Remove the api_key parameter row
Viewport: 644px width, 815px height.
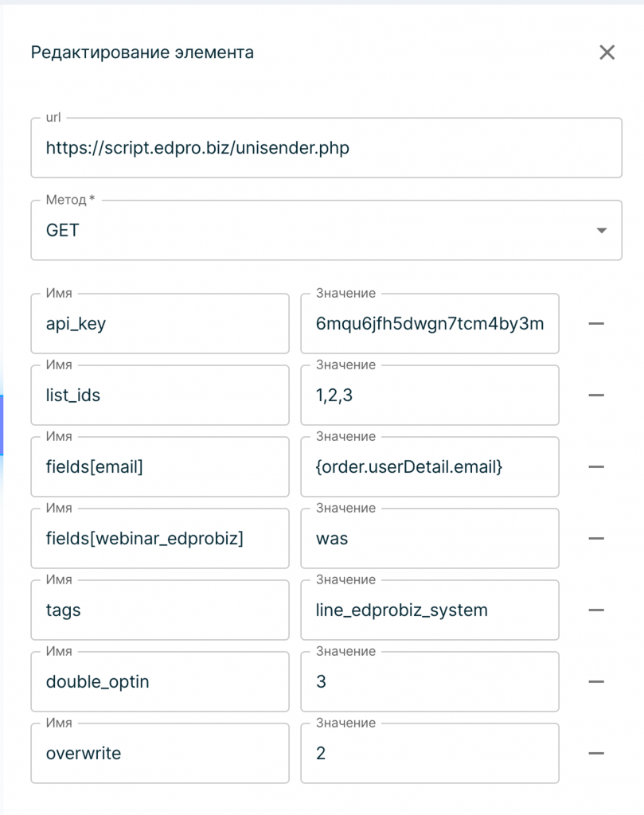[x=596, y=323]
